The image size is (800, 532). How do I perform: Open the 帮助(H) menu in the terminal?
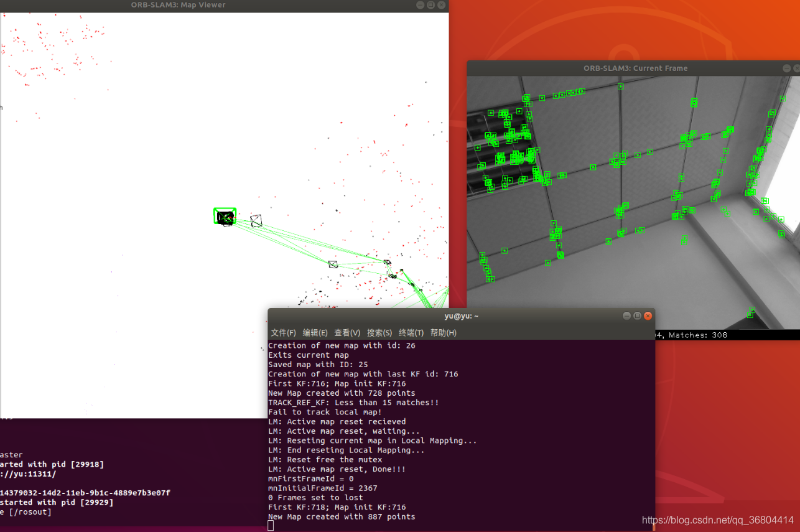[x=444, y=333]
